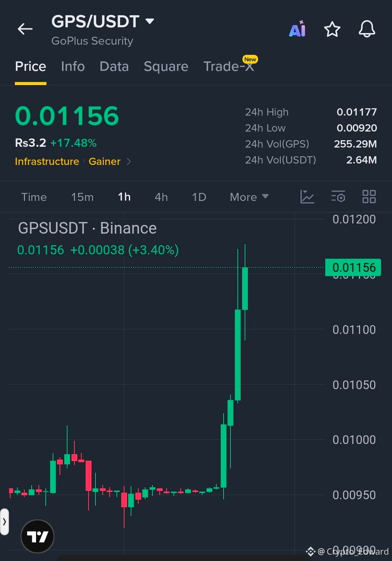Tap the 0.01000 price axis label
The height and width of the screenshot is (561, 392).
(354, 440)
